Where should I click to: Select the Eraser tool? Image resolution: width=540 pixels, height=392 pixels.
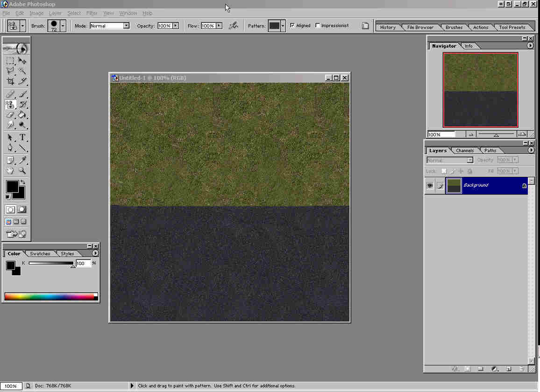(10, 115)
